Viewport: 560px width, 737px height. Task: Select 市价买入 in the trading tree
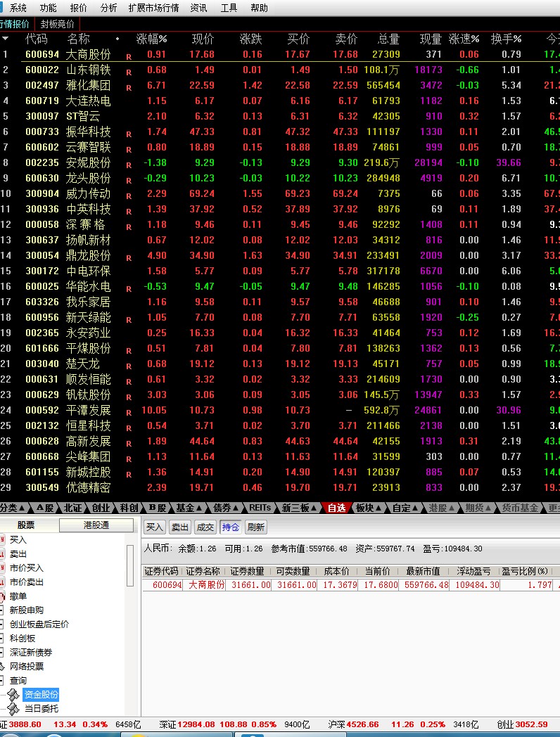click(26, 568)
